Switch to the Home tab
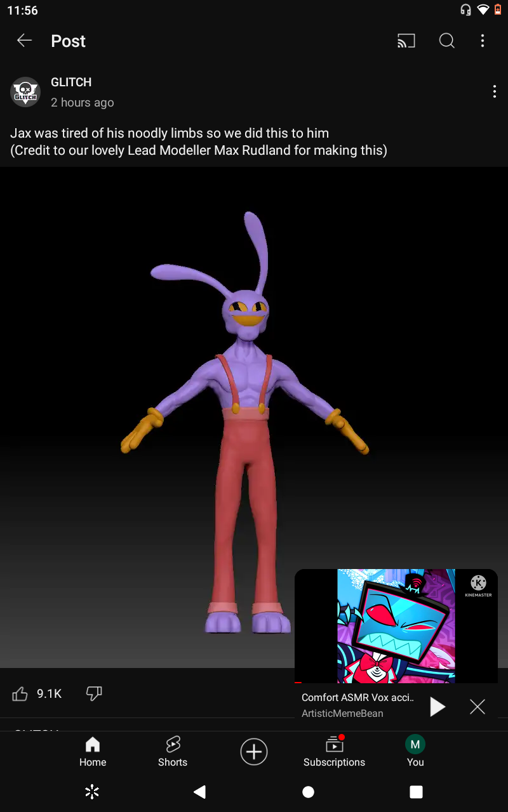The height and width of the screenshot is (812, 508). pyautogui.click(x=93, y=752)
